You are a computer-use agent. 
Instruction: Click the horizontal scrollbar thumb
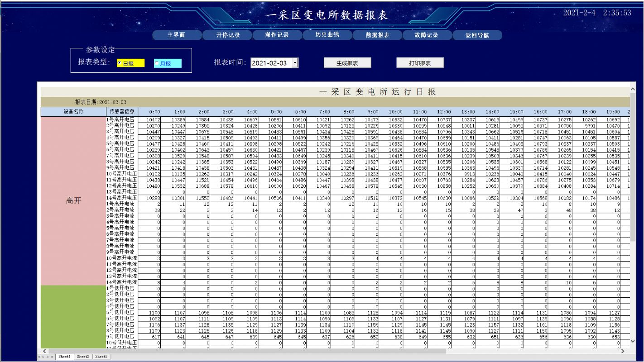pos(247,351)
